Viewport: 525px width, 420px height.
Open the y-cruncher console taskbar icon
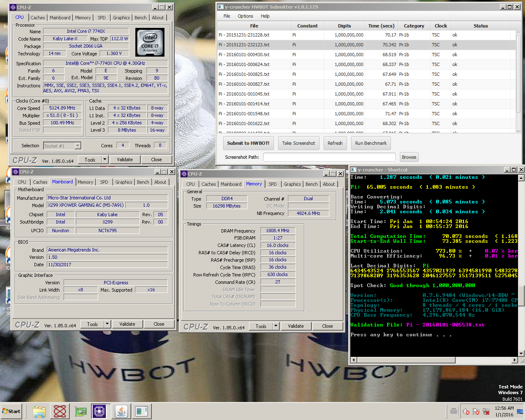pyautogui.click(x=142, y=411)
